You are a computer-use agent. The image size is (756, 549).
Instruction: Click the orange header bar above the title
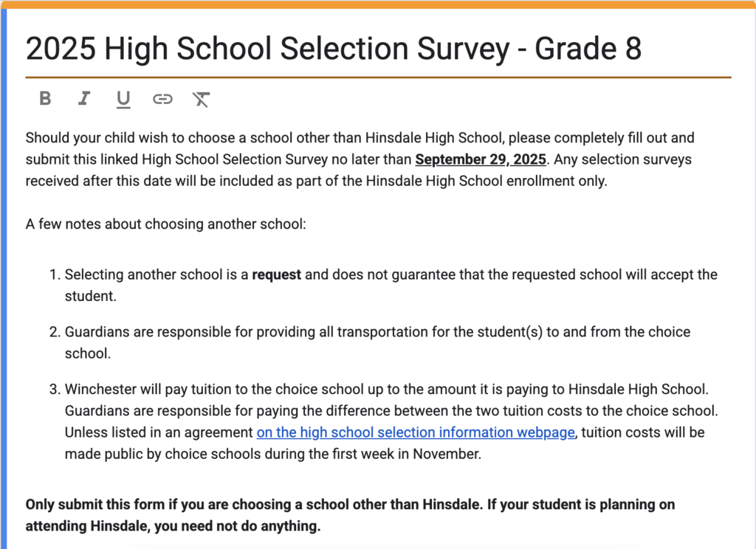coord(378,4)
